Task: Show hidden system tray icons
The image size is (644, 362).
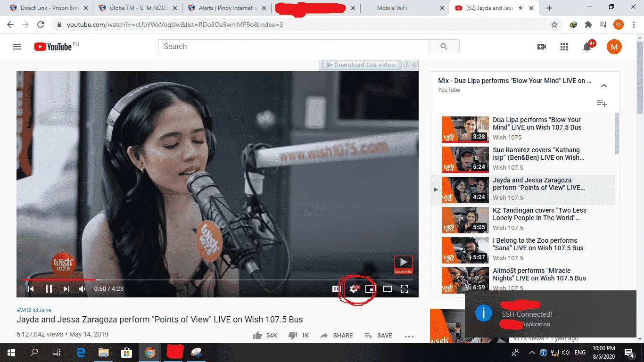Action: [532, 353]
